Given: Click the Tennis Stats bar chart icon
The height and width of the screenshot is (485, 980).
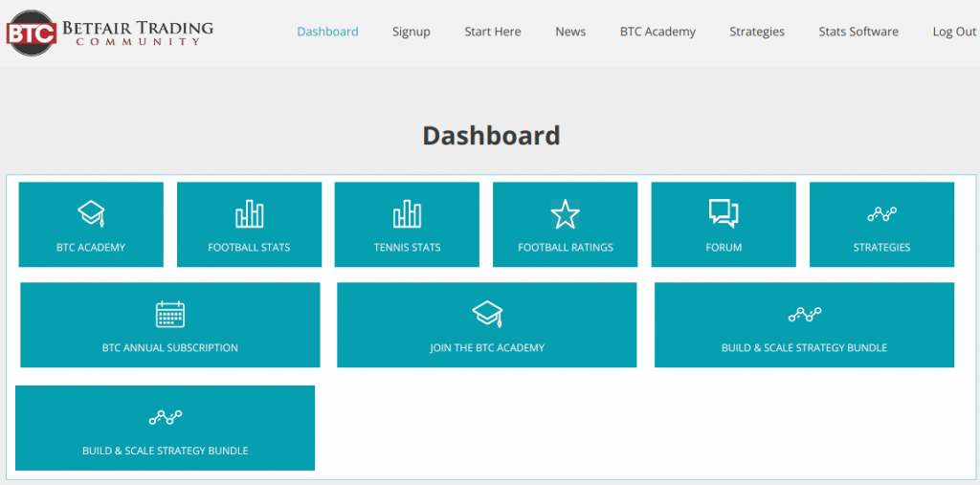Looking at the screenshot, I should (407, 213).
